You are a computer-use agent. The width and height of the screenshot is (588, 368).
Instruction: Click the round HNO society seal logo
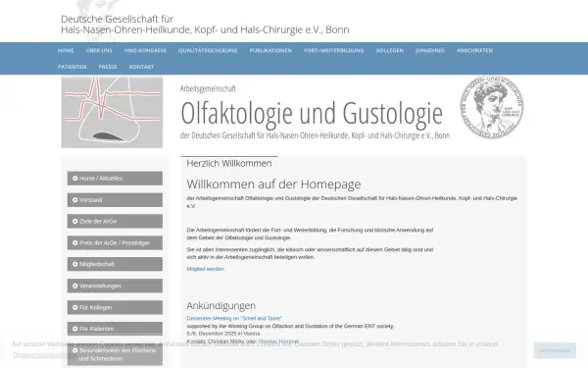pos(492,107)
